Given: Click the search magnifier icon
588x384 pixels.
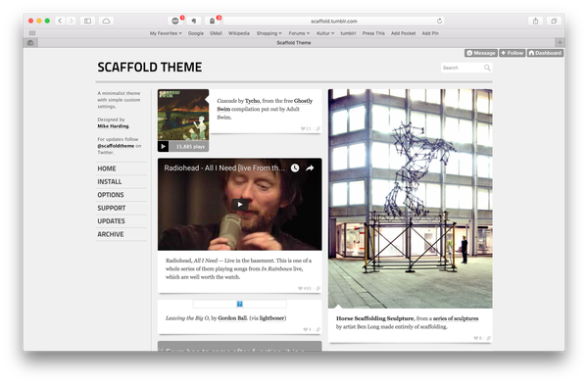Looking at the screenshot, I should point(487,68).
